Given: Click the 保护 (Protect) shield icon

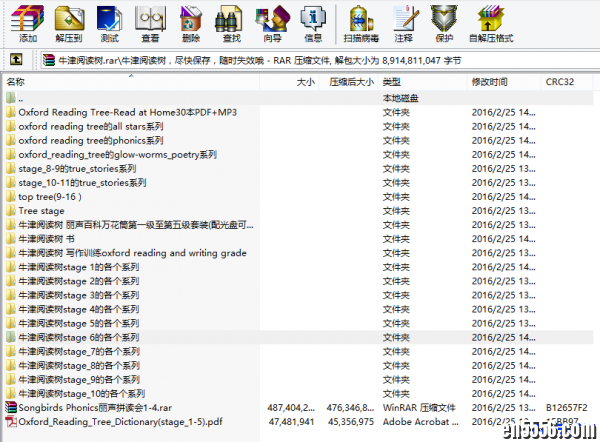Looking at the screenshot, I should pyautogui.click(x=444, y=23).
